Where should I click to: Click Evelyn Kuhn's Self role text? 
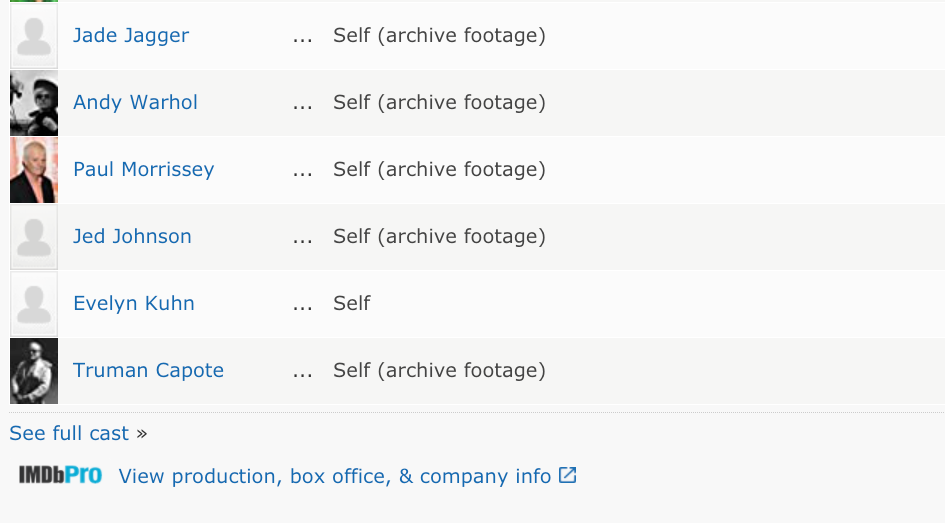click(351, 303)
